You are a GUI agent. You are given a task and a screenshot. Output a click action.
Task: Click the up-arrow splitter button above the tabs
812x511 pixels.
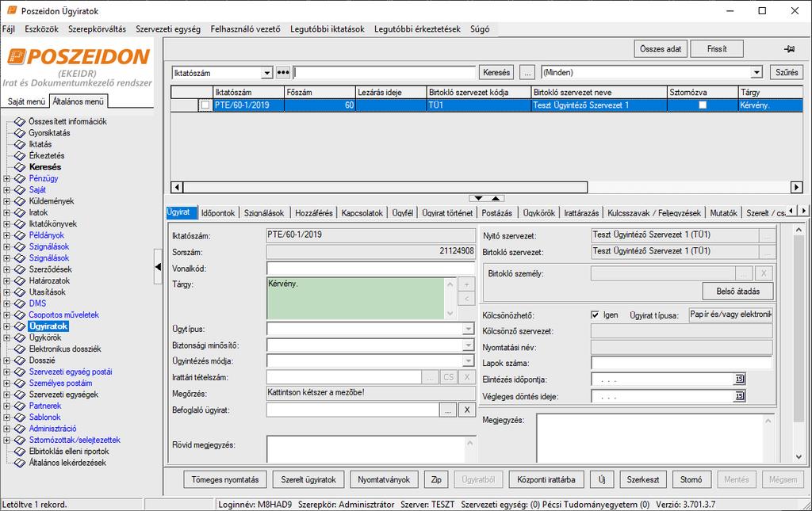point(496,198)
